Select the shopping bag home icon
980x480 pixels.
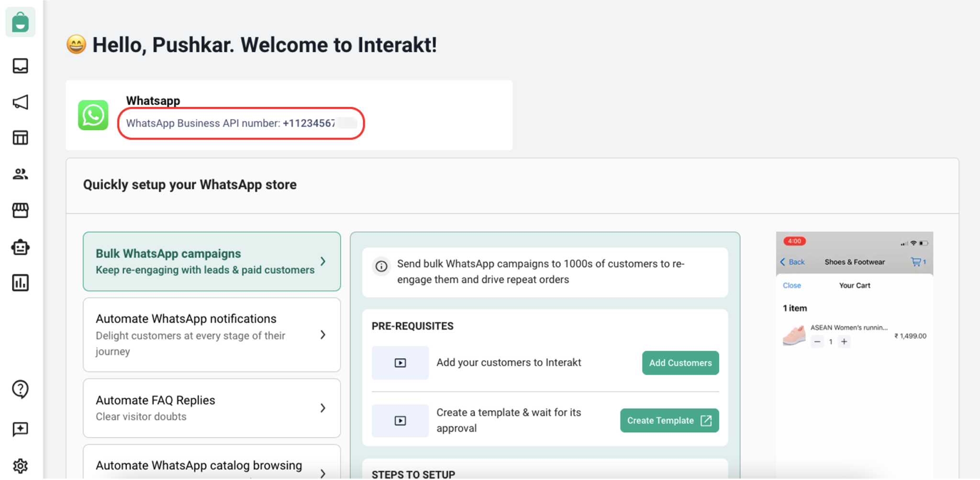21,22
